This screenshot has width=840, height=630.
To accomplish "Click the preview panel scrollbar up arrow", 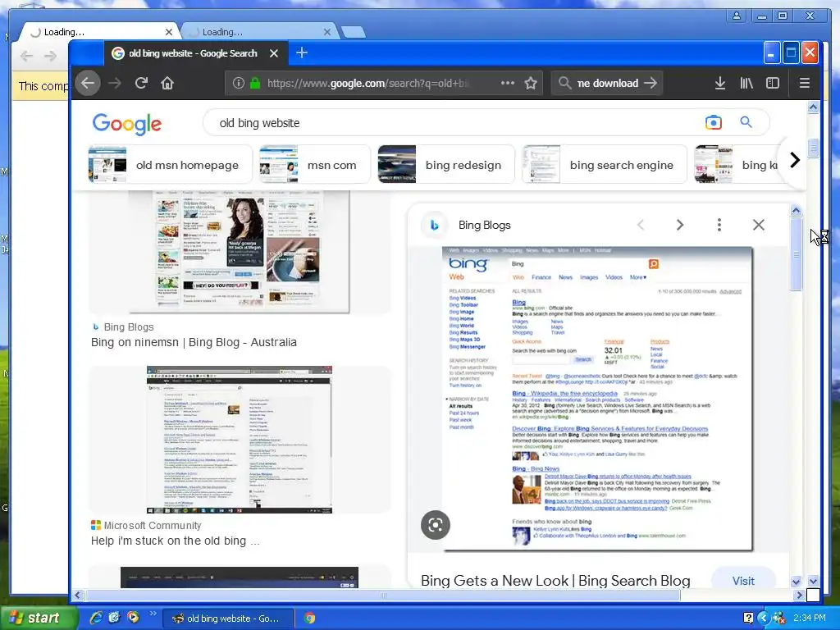I will point(796,211).
